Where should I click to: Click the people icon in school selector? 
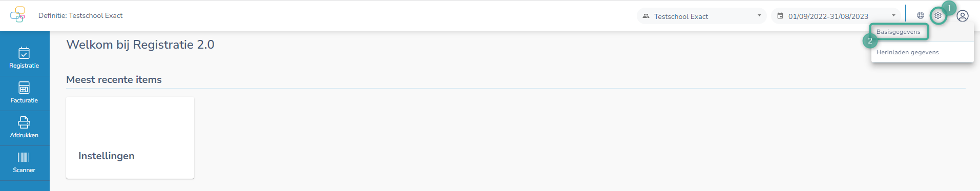646,16
